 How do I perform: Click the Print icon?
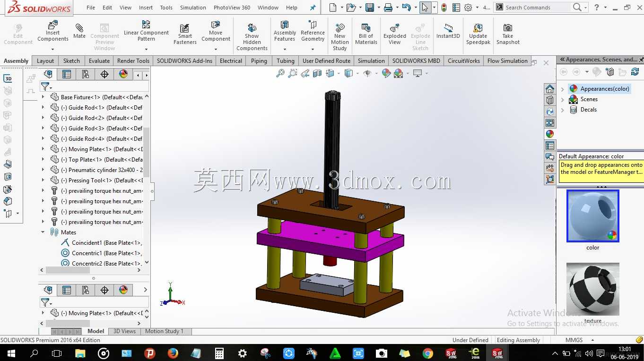coord(388,8)
